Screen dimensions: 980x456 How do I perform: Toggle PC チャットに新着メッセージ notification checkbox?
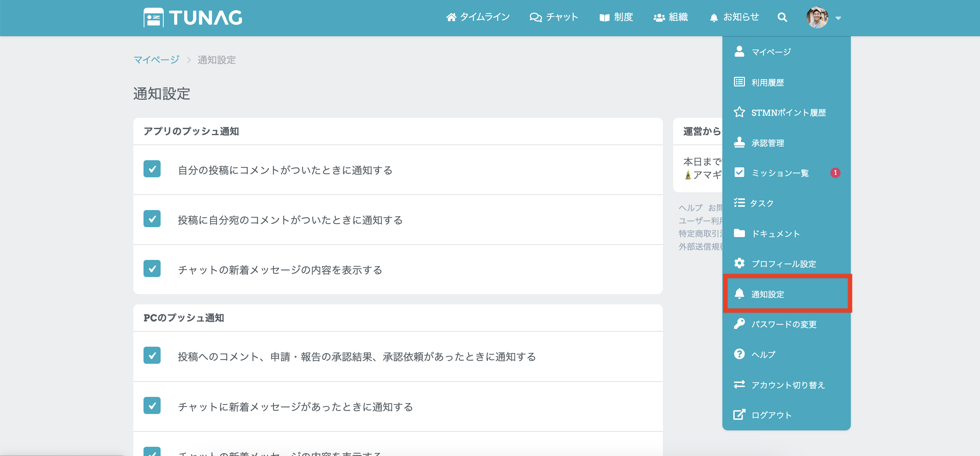click(152, 405)
